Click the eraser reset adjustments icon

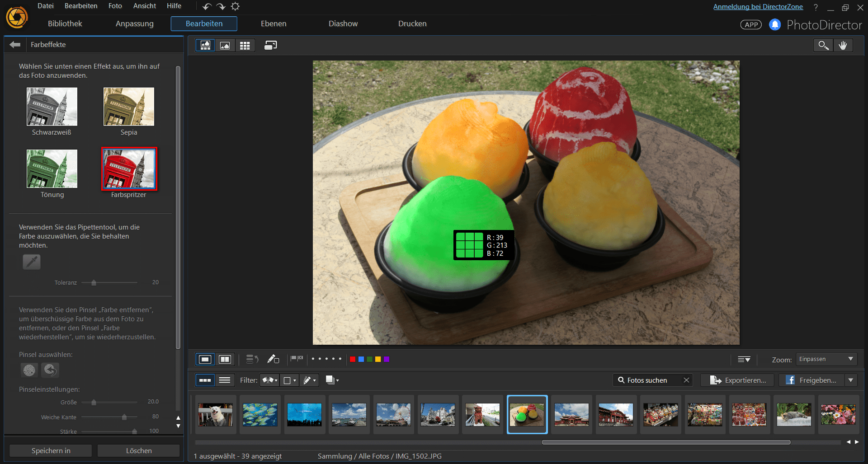273,359
